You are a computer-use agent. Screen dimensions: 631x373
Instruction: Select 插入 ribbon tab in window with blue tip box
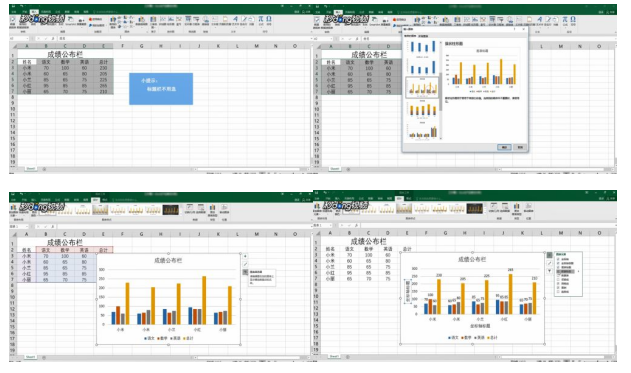pyautogui.click(x=35, y=12)
